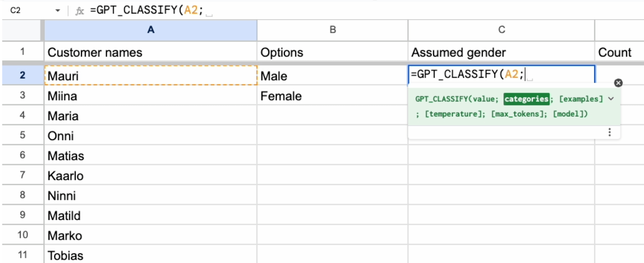Select the Customer names header cell
Viewport: 644px width, 263px height.
[151, 52]
